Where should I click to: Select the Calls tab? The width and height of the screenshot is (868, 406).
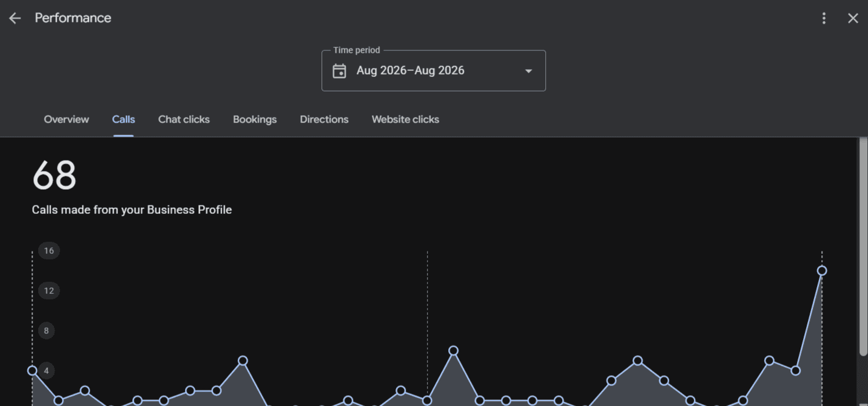[x=123, y=119]
